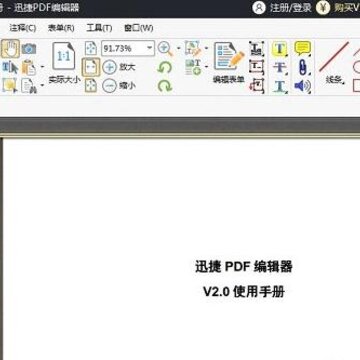Screen dimensions: 360x360
Task: Rotate the page clockwise
Action: tap(164, 86)
